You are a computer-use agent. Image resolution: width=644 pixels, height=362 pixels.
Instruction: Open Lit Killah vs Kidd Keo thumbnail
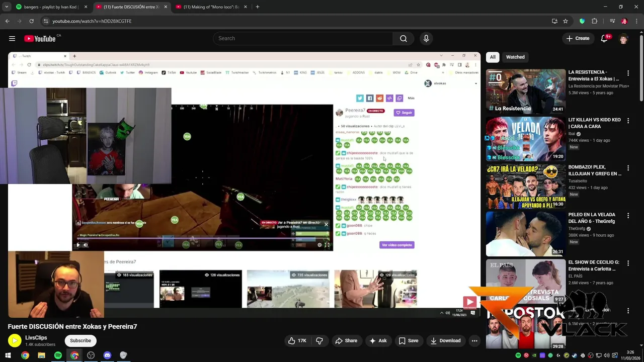click(526, 139)
